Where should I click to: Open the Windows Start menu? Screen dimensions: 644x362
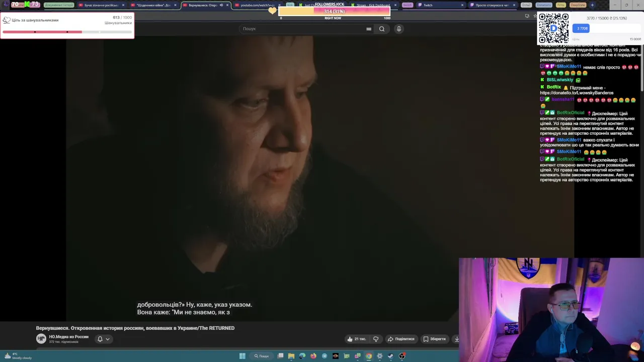coord(242,356)
